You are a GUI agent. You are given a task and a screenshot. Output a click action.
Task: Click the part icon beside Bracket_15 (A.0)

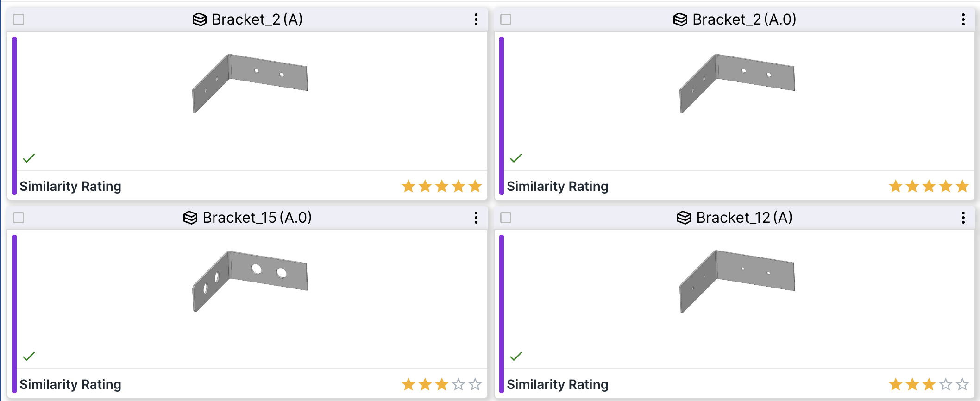coord(190,218)
